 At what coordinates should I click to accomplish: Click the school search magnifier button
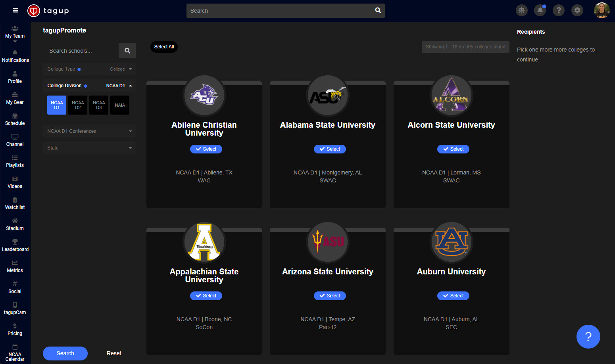click(127, 51)
